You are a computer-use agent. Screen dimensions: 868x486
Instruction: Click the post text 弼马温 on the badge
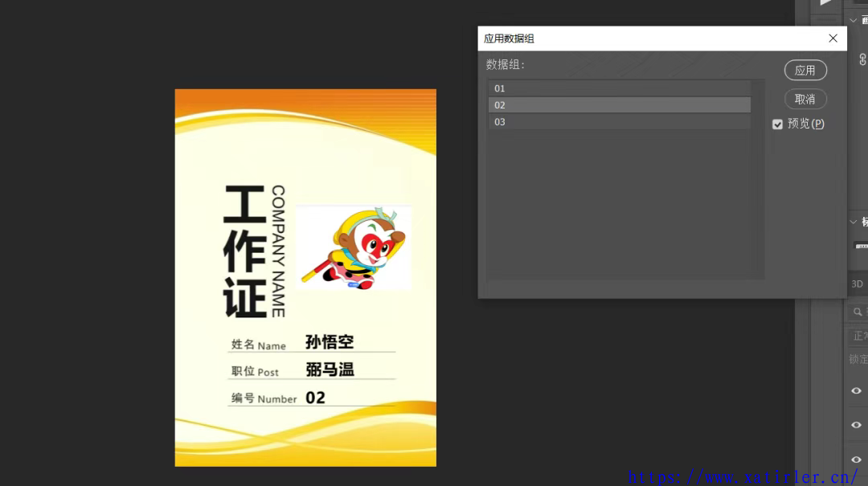[330, 370]
